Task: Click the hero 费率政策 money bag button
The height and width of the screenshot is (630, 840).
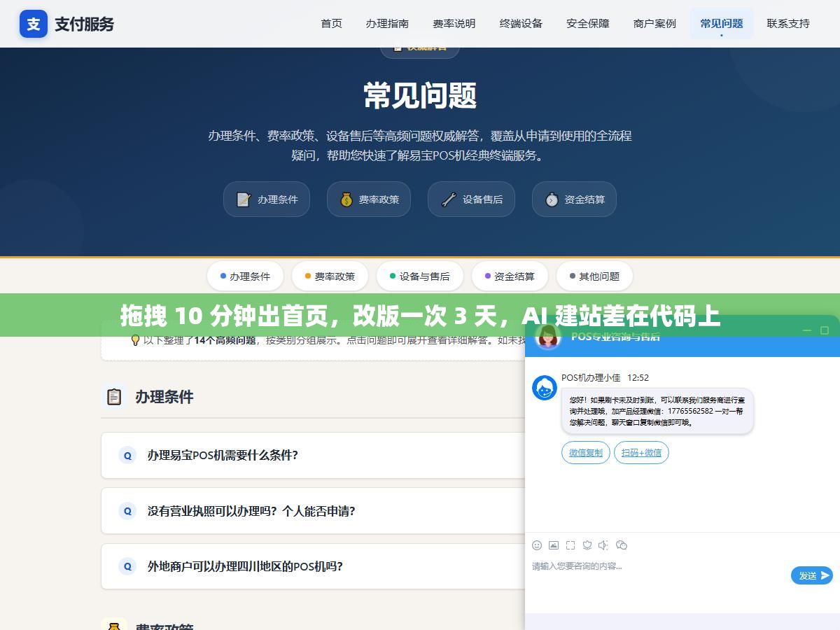Action: click(x=369, y=199)
